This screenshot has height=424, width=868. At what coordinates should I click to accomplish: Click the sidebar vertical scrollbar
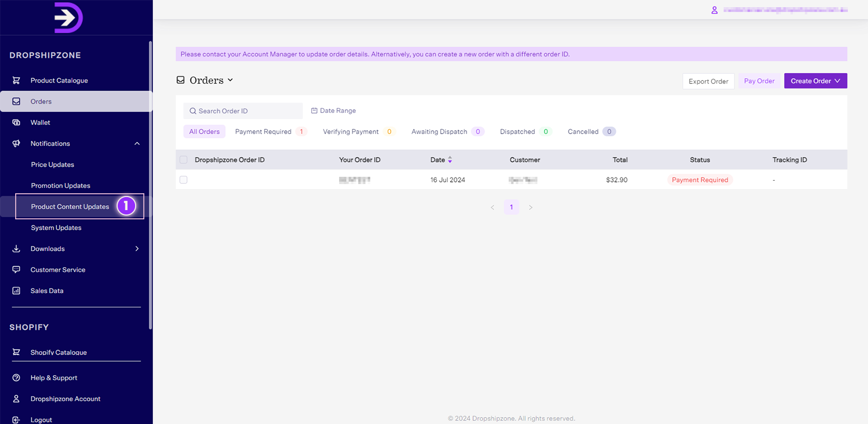[150, 185]
